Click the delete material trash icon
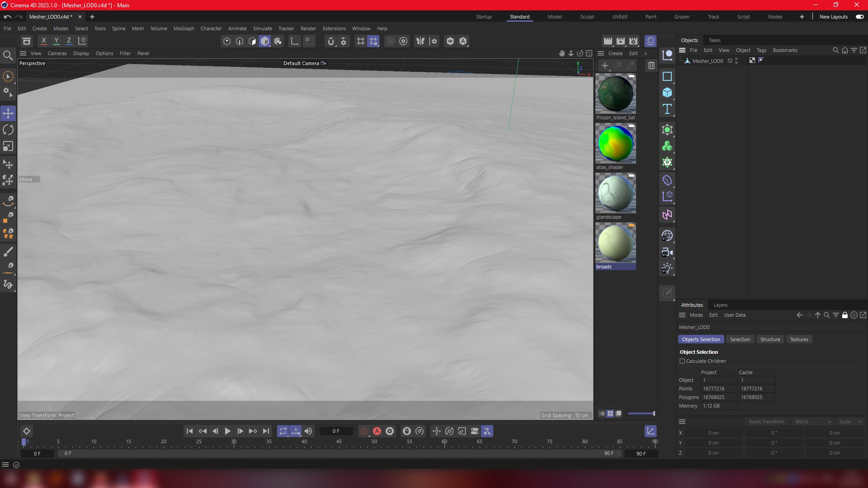The image size is (868, 488). click(x=651, y=66)
